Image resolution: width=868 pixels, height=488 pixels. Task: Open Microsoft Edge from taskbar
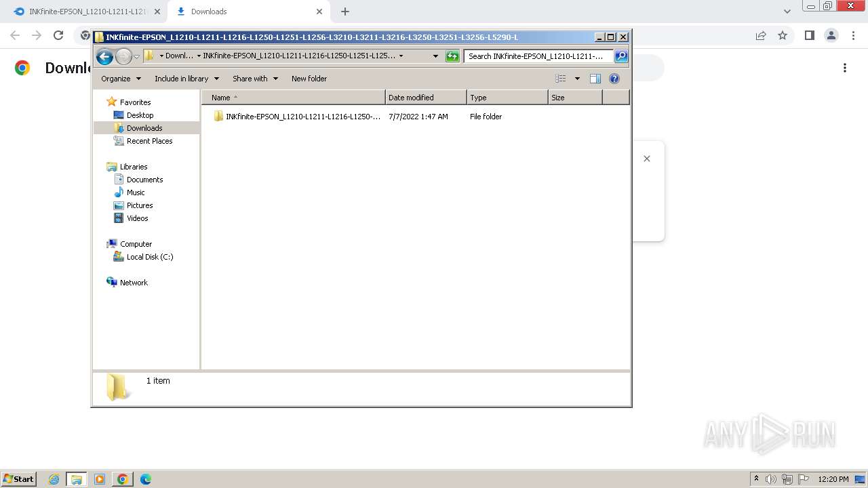point(146,479)
